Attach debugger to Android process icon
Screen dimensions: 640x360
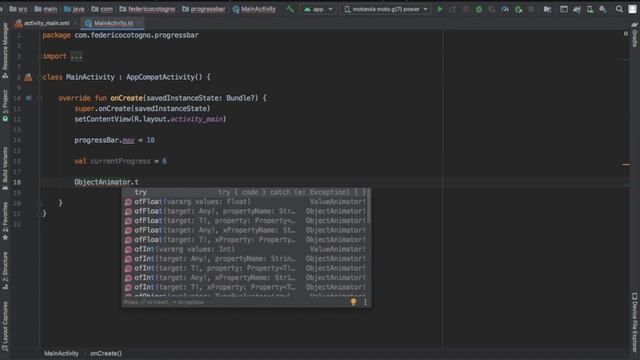(518, 9)
